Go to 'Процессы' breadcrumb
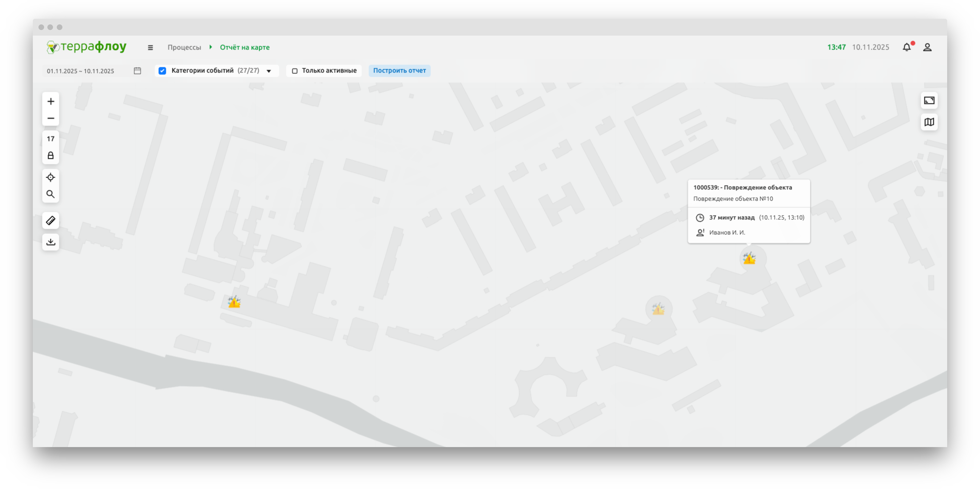This screenshot has width=980, height=494. pyautogui.click(x=184, y=47)
